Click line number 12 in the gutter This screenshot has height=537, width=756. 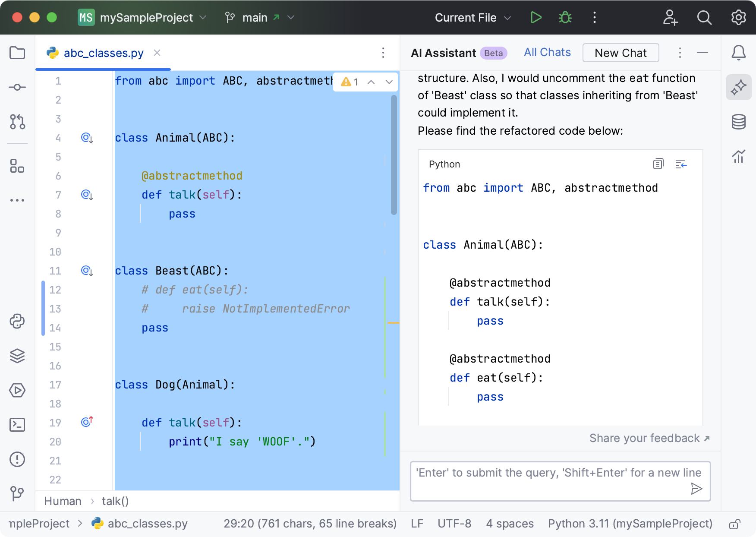click(x=55, y=290)
